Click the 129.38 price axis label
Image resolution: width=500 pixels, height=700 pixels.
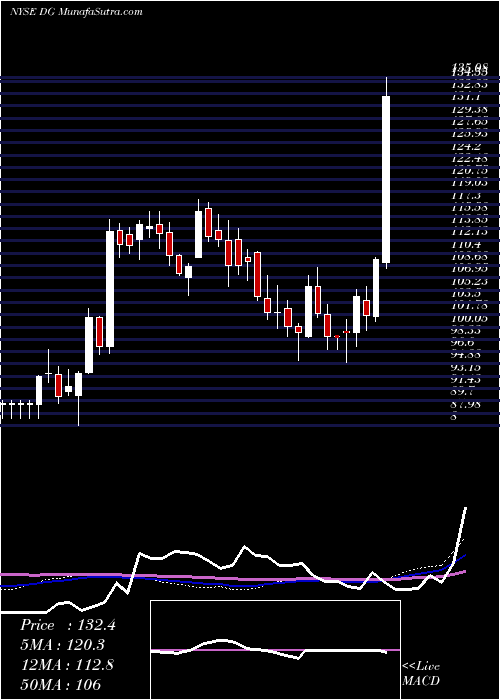click(469, 109)
